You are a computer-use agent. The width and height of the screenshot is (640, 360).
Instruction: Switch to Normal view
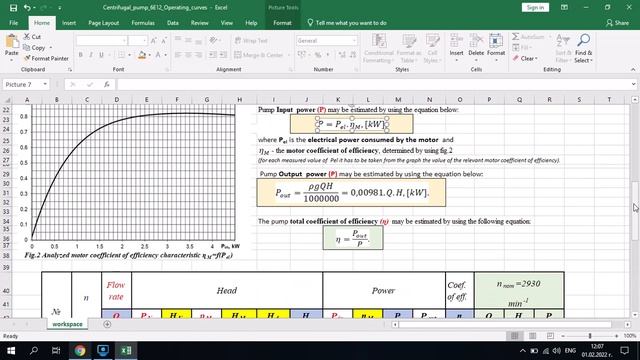point(514,336)
